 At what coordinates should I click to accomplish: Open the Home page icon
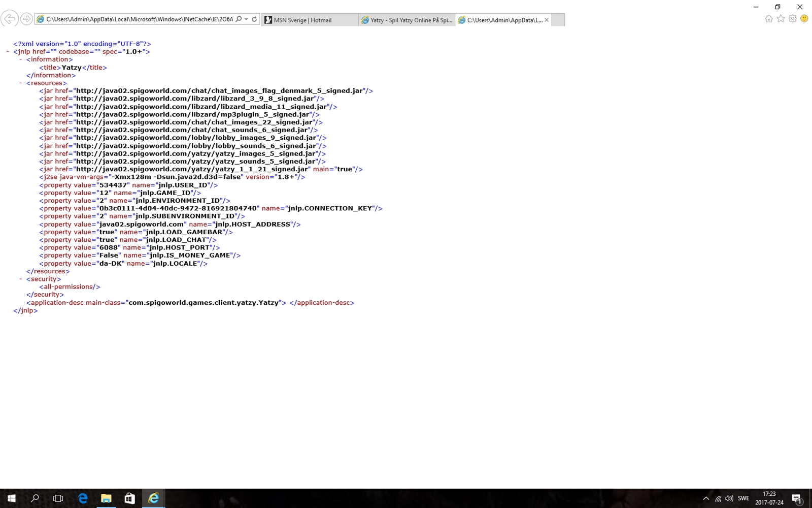(769, 19)
